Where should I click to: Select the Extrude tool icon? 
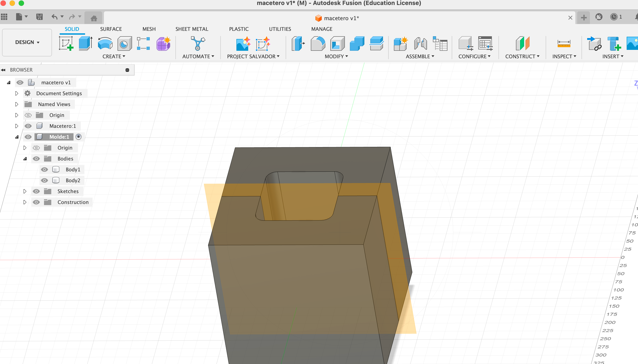(x=86, y=44)
